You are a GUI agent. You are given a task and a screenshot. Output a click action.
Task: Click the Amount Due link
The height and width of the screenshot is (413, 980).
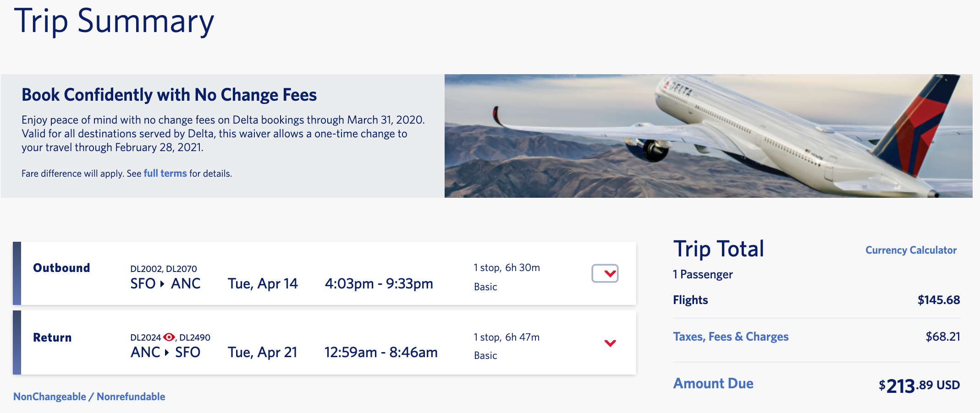[713, 383]
